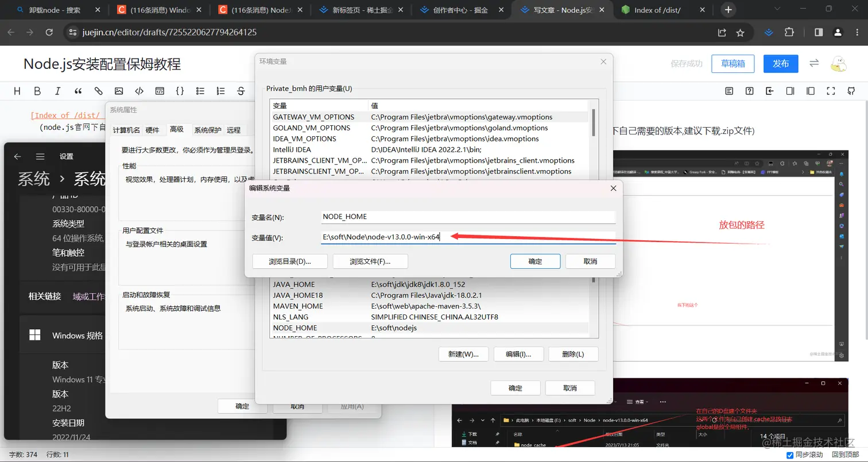The image size is (868, 462).
Task: Toggle italic formatting in editor toolbar
Action: [x=57, y=91]
